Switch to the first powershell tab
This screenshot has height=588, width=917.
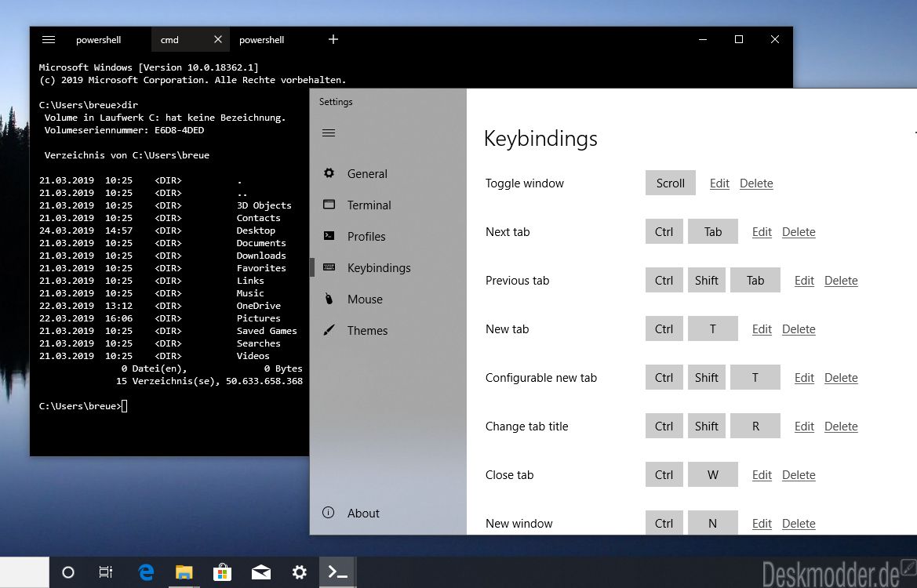[x=98, y=40]
